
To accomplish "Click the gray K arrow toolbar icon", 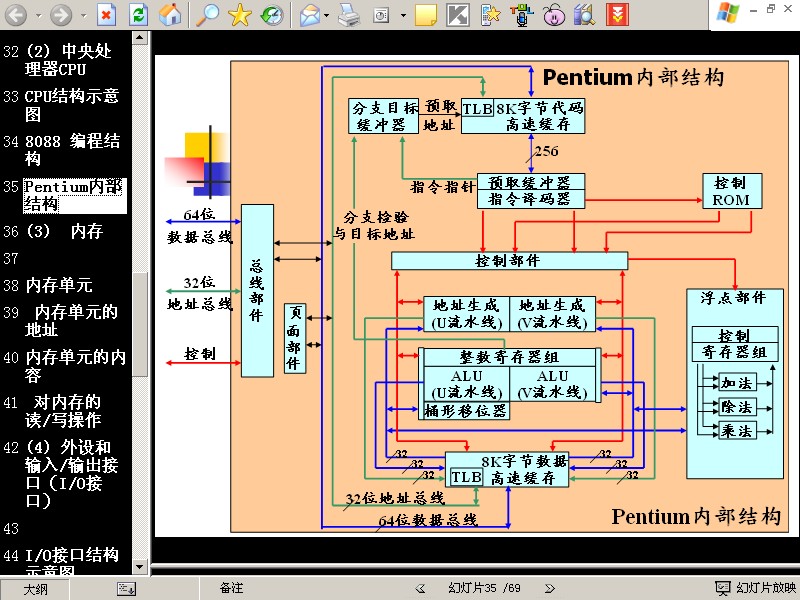I will click(x=458, y=15).
